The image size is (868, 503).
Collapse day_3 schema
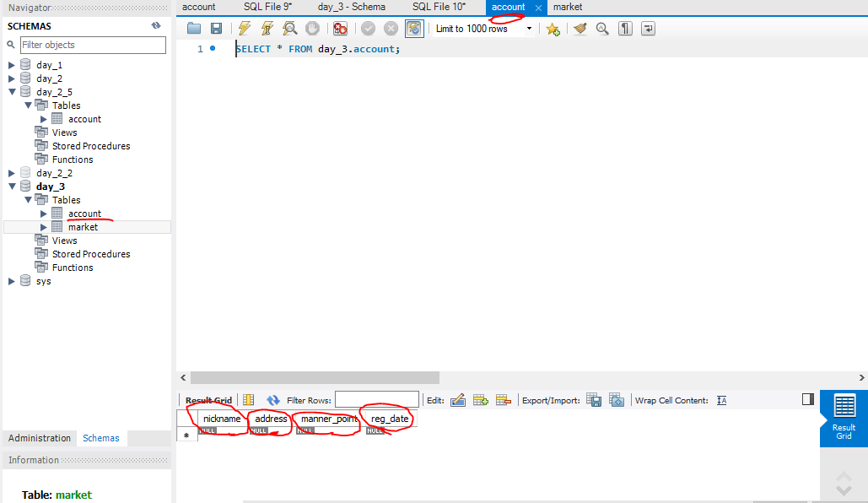[12, 187]
